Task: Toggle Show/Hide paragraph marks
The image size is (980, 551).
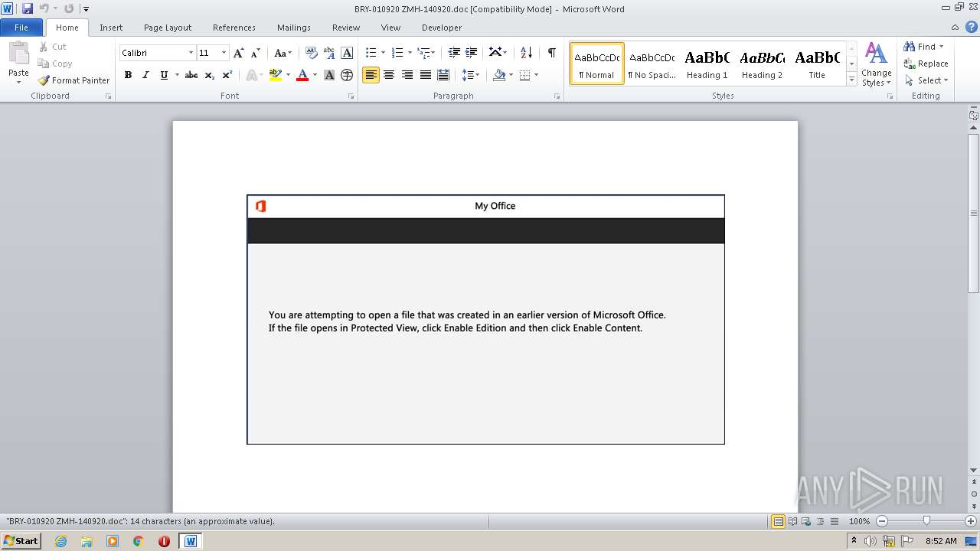Action: tap(551, 53)
